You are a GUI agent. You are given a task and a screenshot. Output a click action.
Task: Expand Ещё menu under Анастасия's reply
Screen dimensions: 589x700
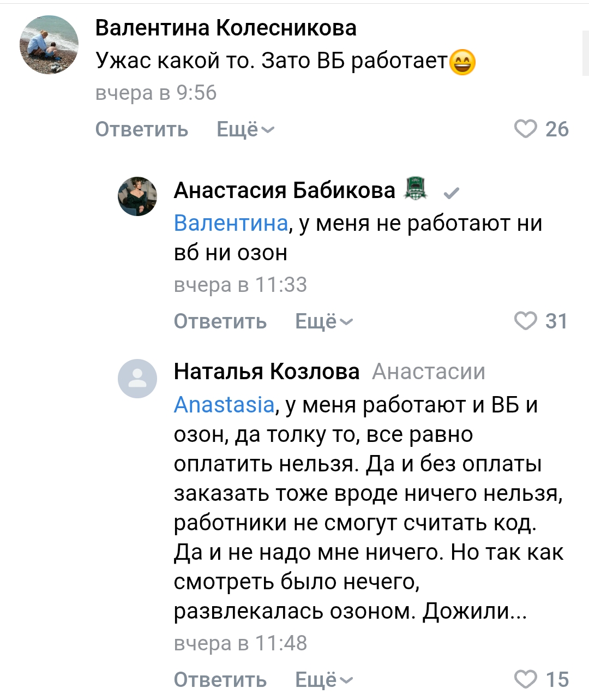tap(324, 321)
